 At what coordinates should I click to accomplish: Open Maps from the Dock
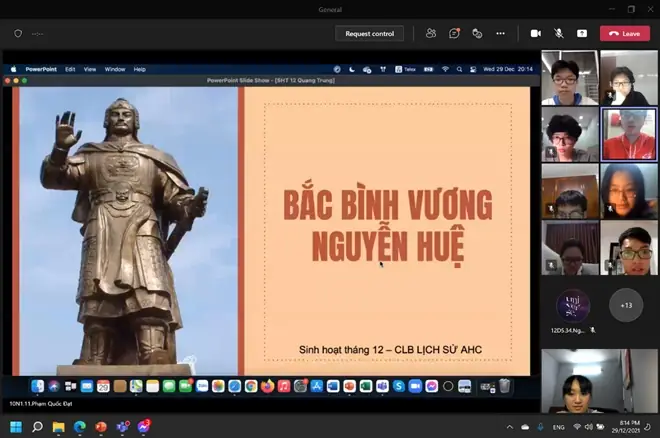click(136, 386)
